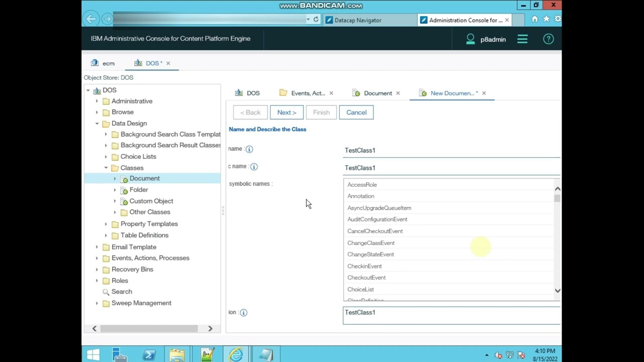Screen dimensions: 644x362
Task: Select Custom Object in tree
Action: 151,201
